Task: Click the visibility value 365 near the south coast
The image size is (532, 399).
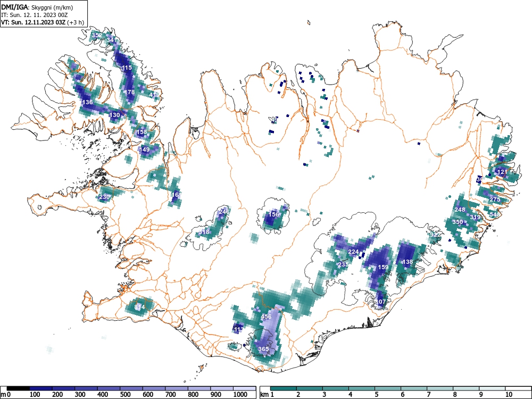Action: (x=264, y=349)
